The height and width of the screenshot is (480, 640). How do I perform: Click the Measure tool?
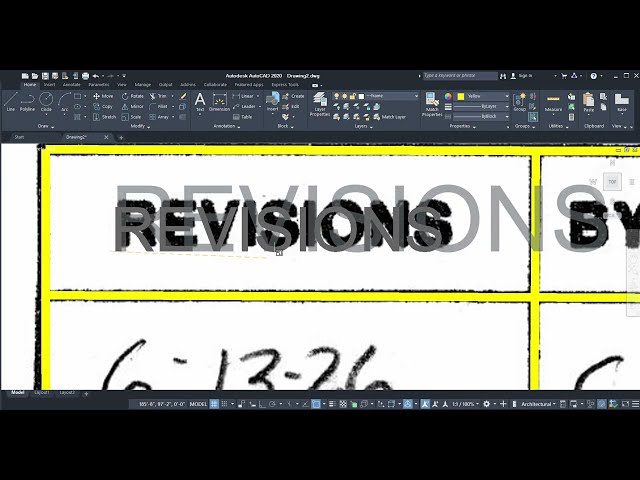click(x=553, y=102)
